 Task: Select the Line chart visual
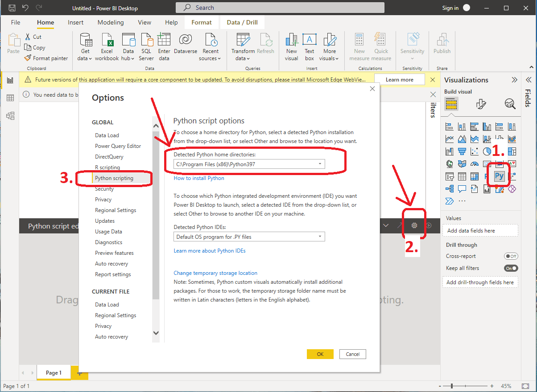[450, 139]
